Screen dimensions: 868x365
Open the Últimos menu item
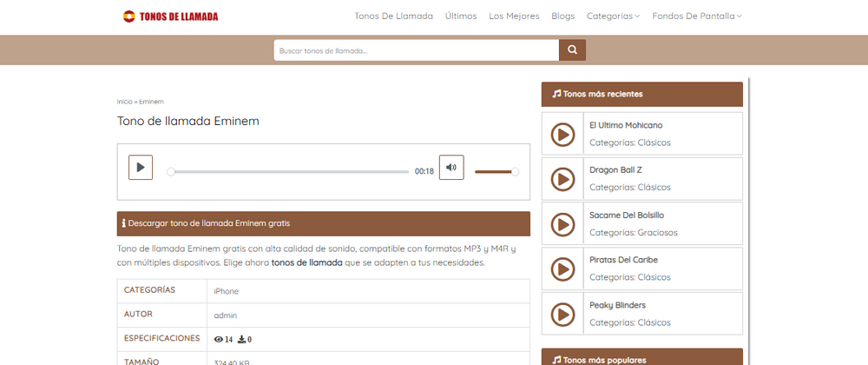point(461,16)
